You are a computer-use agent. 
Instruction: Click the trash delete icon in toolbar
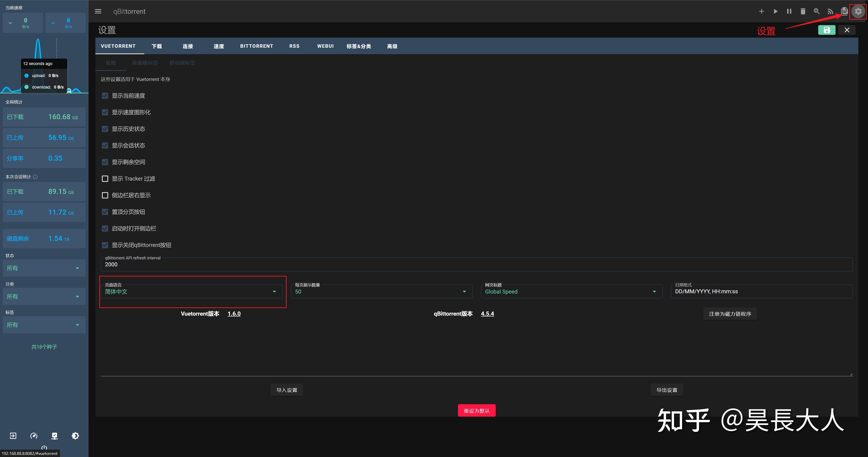click(803, 12)
